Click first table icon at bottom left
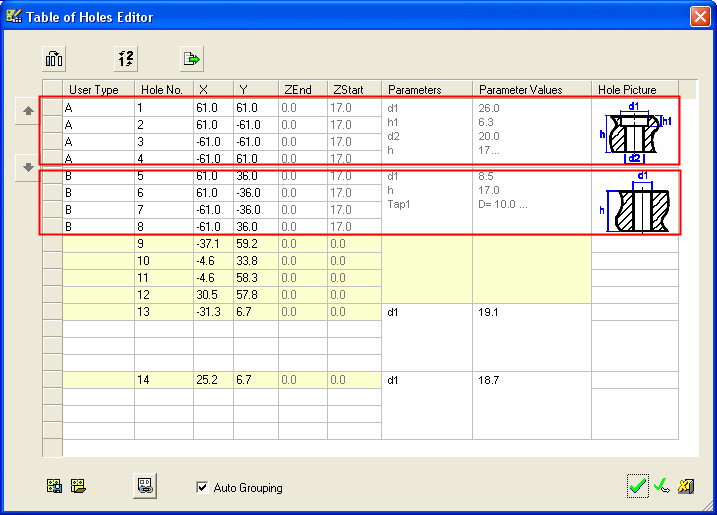The image size is (717, 515). [x=54, y=487]
